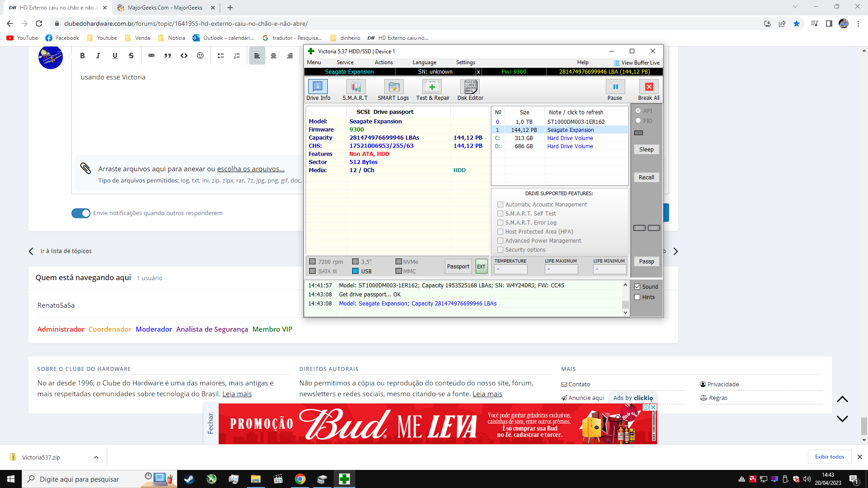Open Victoria Menu
Screen dimensions: 868x488
(x=314, y=62)
